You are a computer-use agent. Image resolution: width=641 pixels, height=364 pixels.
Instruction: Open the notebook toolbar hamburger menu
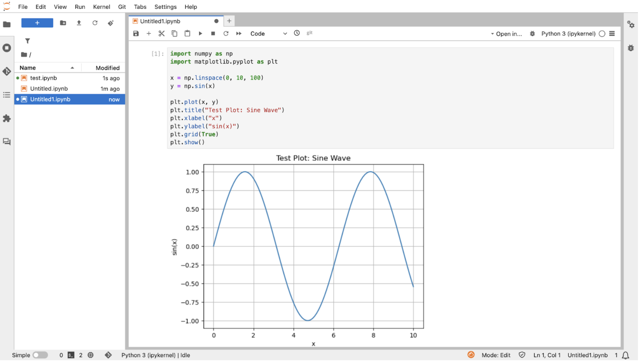click(x=612, y=33)
